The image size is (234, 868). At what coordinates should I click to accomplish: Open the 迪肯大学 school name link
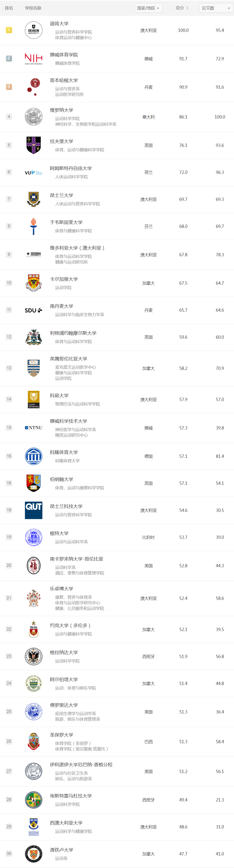(59, 24)
